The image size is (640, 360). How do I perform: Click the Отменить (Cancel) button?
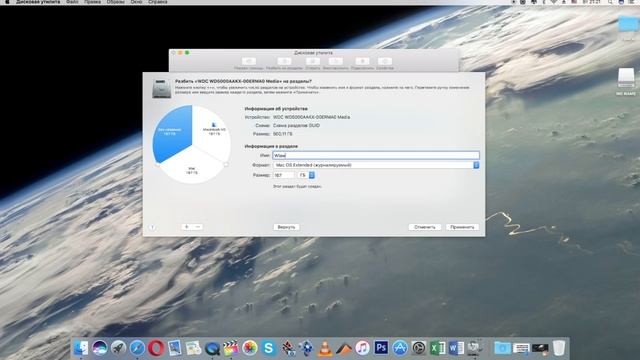click(x=425, y=227)
